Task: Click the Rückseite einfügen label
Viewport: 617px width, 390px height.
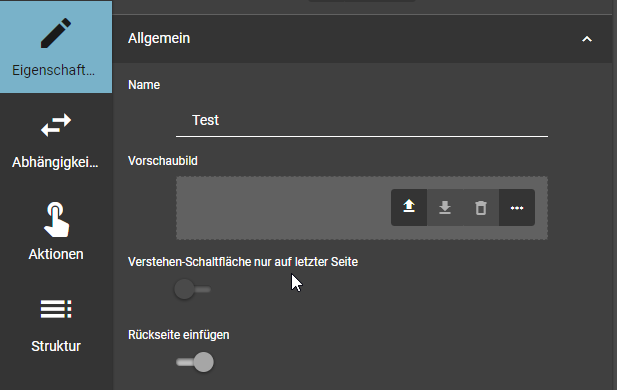Action: click(179, 335)
